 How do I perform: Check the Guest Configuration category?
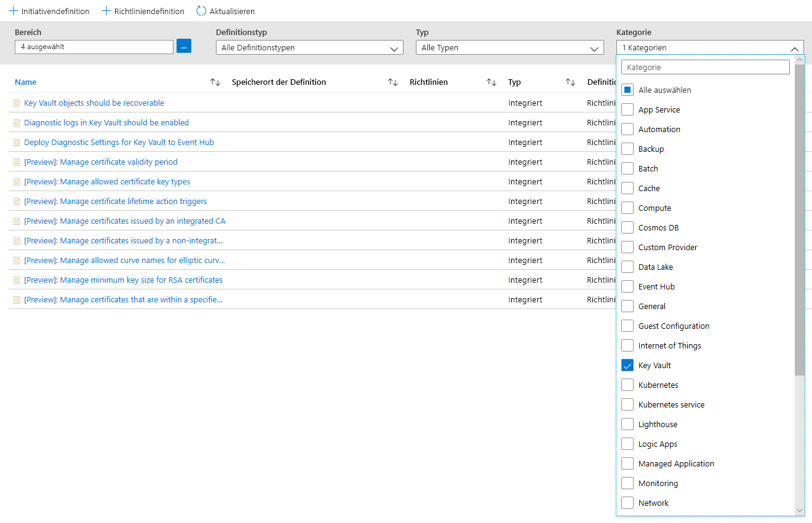point(627,326)
